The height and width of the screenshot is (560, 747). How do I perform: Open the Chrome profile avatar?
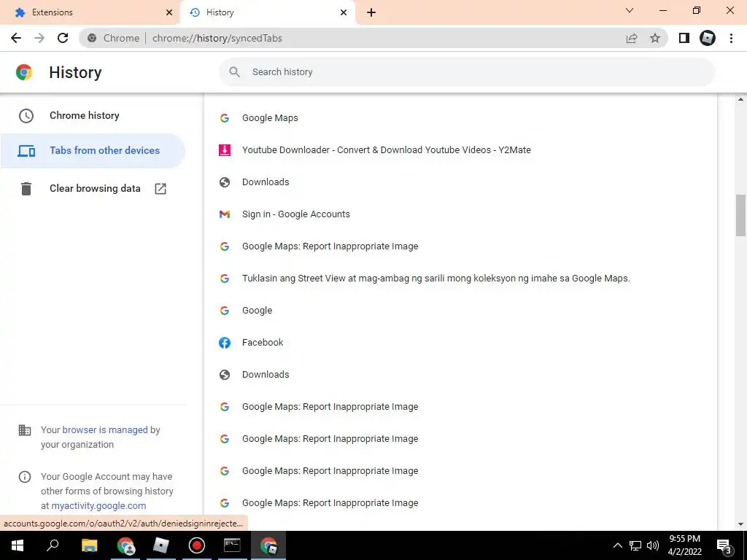pos(708,38)
